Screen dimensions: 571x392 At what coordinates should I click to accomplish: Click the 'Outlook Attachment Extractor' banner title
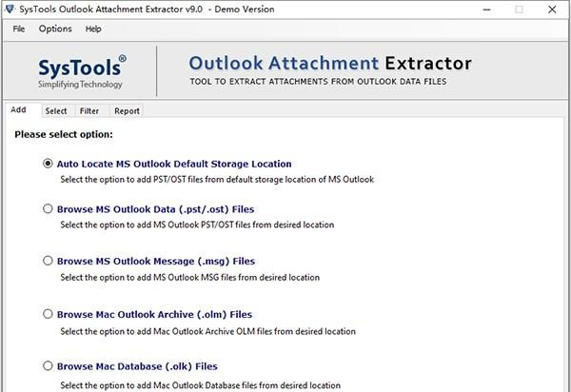click(x=330, y=64)
